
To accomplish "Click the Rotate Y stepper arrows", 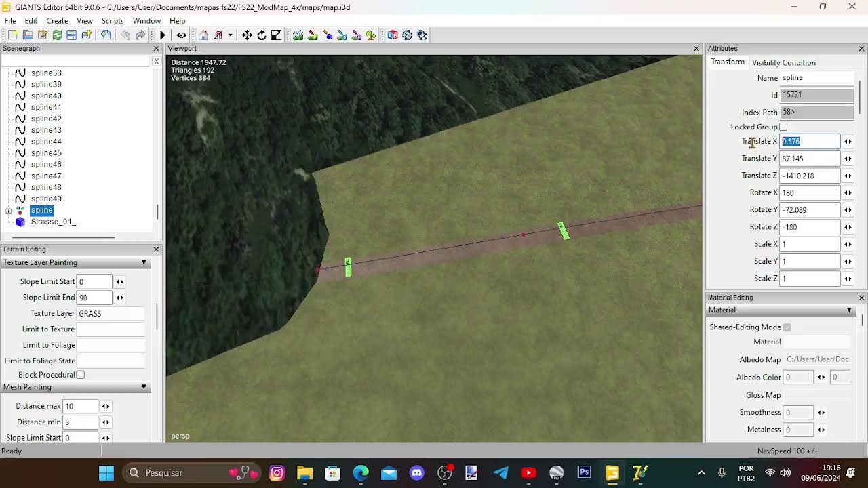I will coord(848,210).
